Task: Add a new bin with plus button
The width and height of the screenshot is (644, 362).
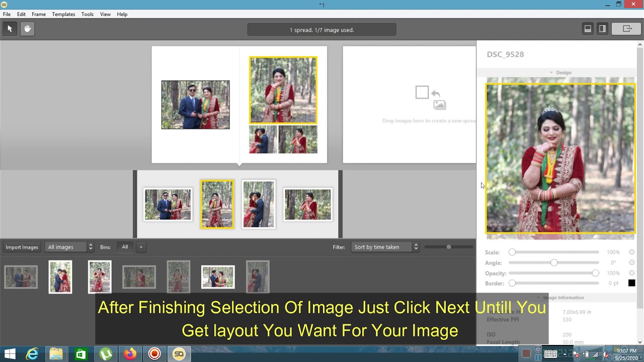Action: (x=141, y=247)
